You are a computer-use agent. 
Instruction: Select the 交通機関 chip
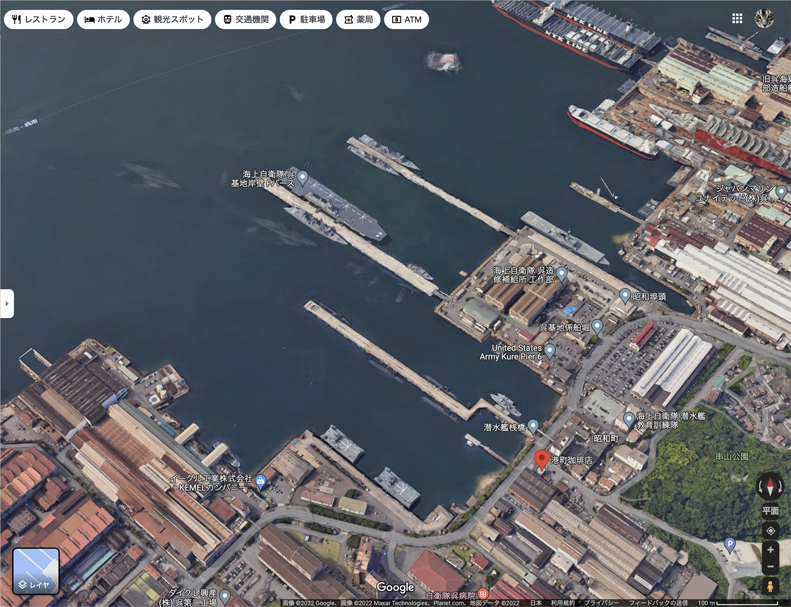coord(246,19)
